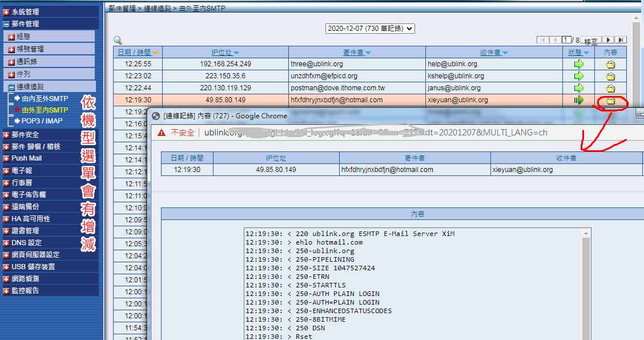This screenshot has height=340, width=644.
Task: Open content folder icon for janus@ublink.org row
Action: 610,88
